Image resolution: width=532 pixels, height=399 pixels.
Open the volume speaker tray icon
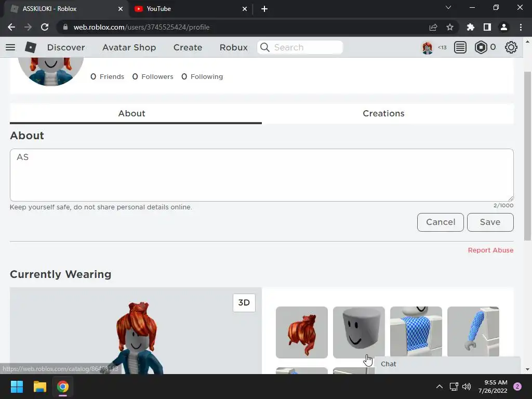pyautogui.click(x=467, y=387)
